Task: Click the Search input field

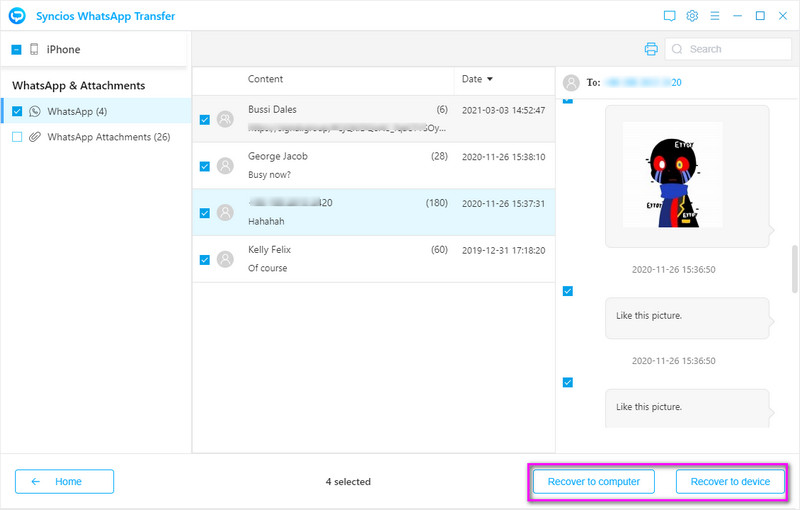Action: (728, 49)
